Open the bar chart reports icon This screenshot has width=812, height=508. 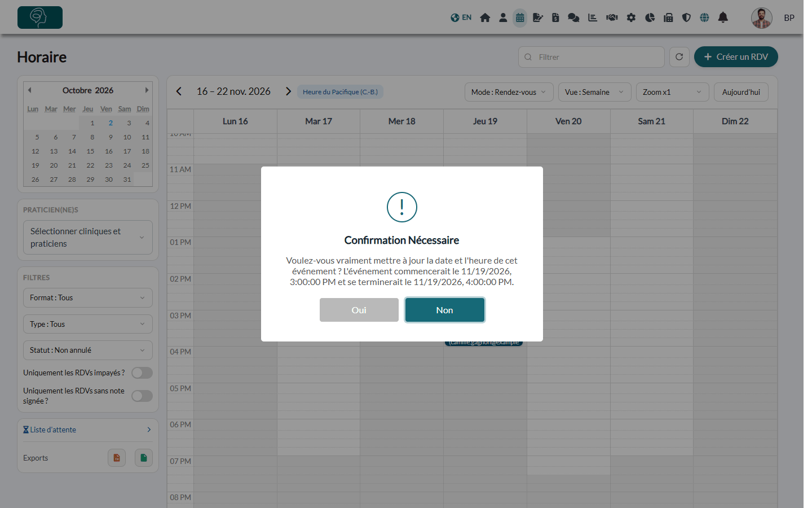[x=593, y=17]
